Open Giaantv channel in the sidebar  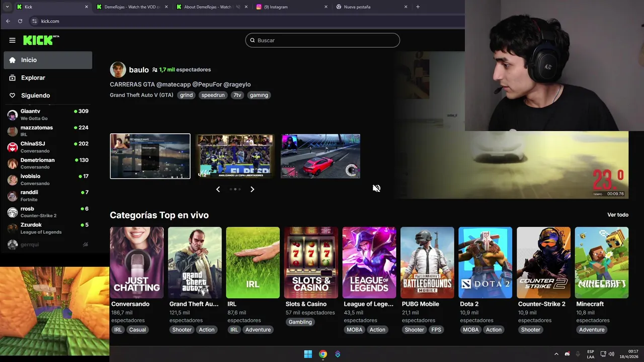(48, 115)
